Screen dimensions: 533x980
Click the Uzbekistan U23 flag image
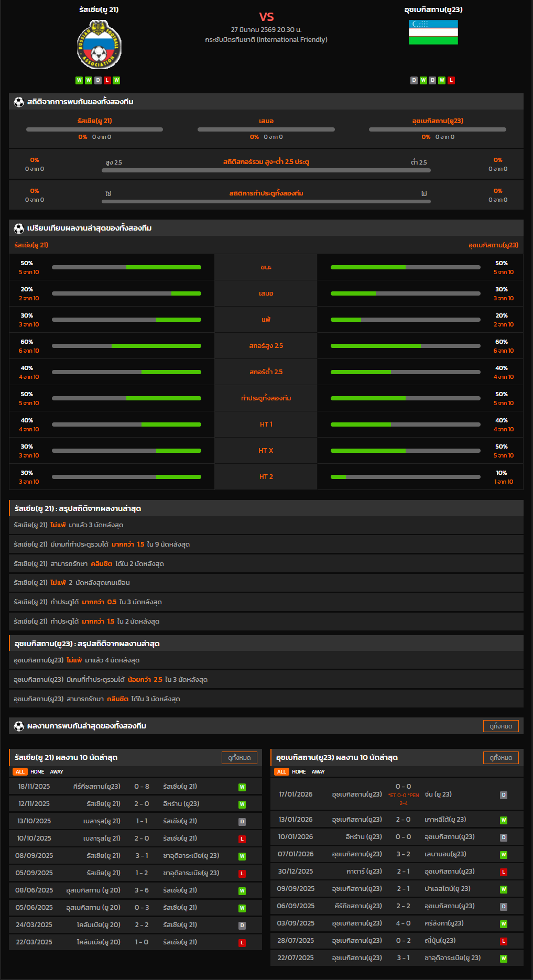coord(433,32)
